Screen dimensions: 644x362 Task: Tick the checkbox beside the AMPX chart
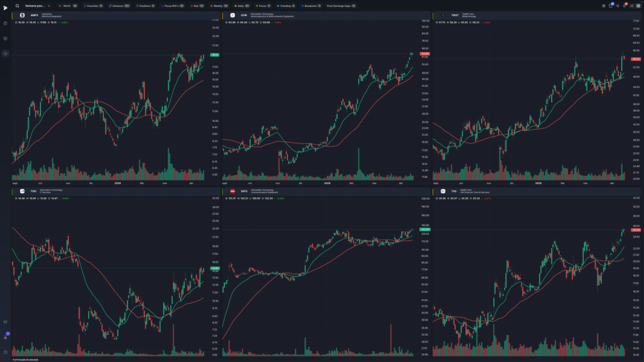point(15,15)
